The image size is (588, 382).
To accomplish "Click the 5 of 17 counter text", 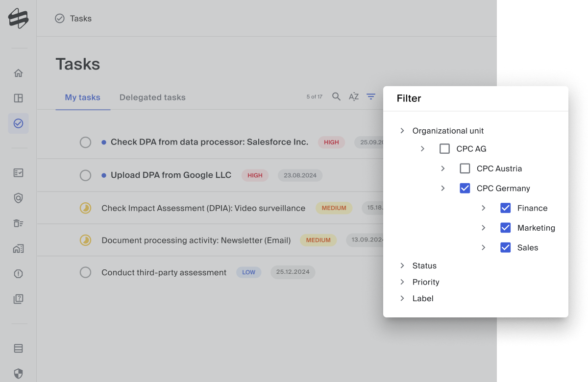I will click(x=315, y=97).
